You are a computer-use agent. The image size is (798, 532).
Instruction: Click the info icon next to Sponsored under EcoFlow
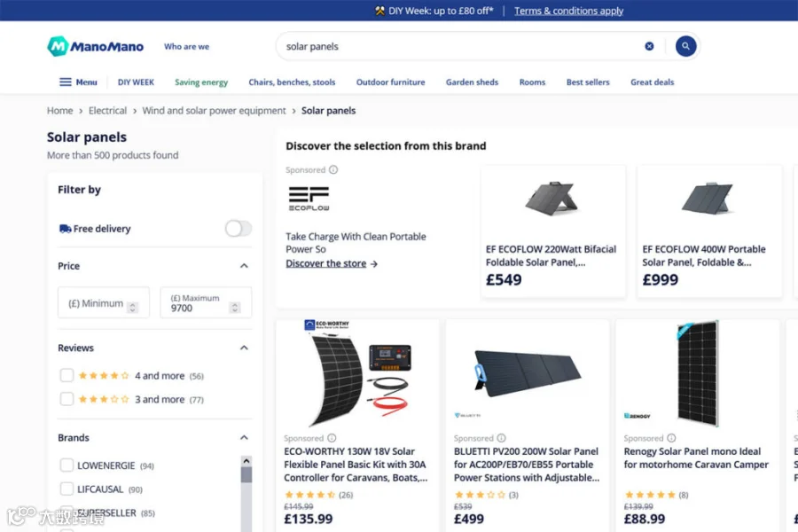pos(333,169)
